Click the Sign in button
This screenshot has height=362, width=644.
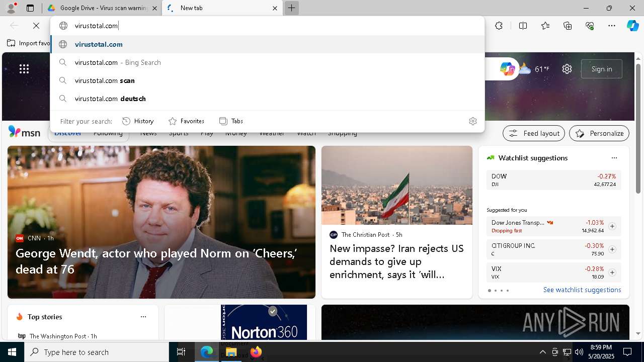tap(602, 69)
